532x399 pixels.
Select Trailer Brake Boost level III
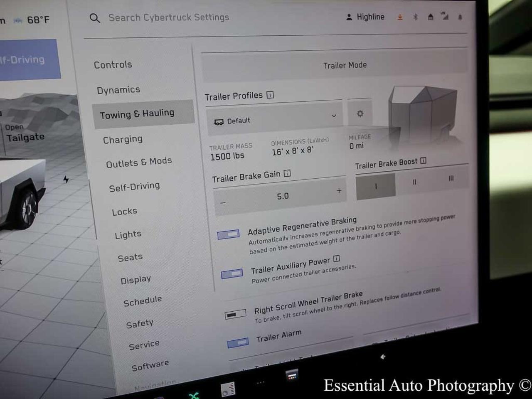[451, 179]
